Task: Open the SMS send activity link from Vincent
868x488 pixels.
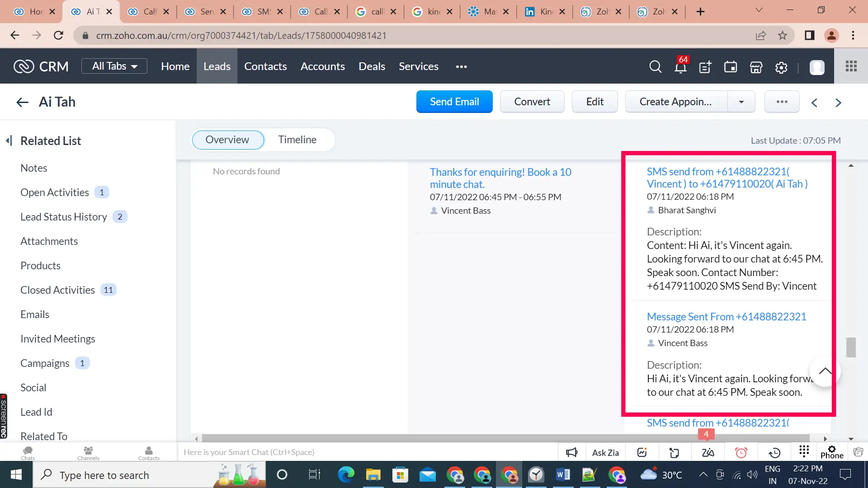Action: click(727, 178)
